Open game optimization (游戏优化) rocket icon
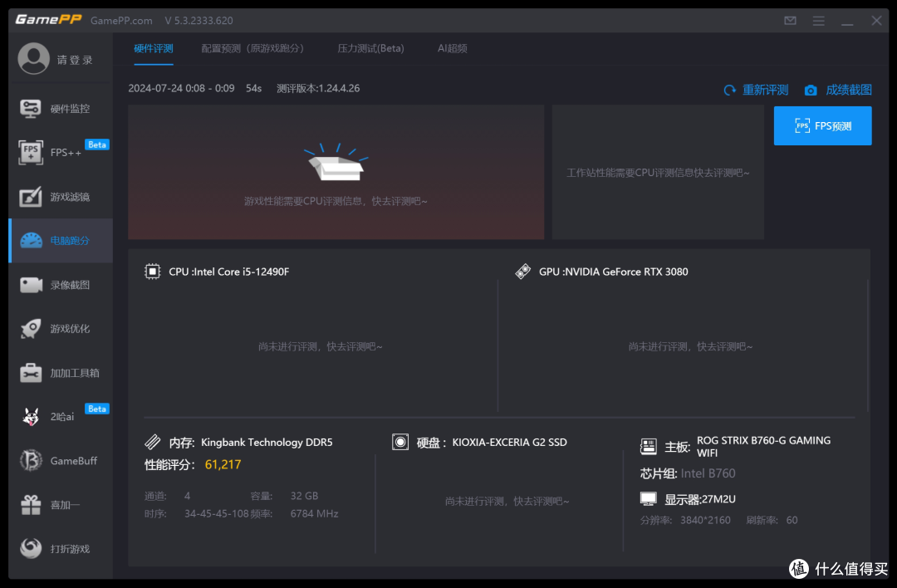This screenshot has height=588, width=897. click(31, 329)
